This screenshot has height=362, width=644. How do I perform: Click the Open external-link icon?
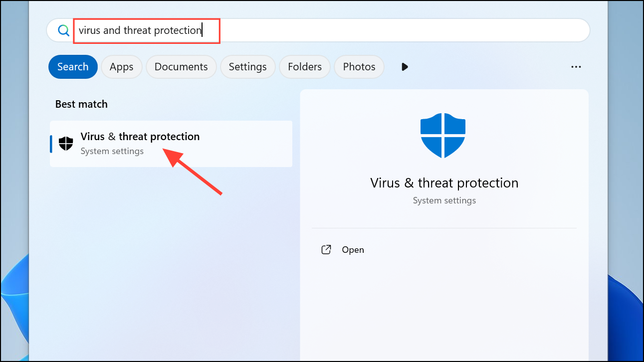point(326,250)
